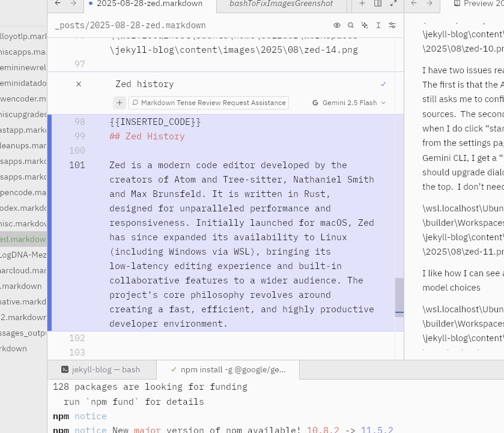Open the 'odex' markdown file in the sidebar

23,208
